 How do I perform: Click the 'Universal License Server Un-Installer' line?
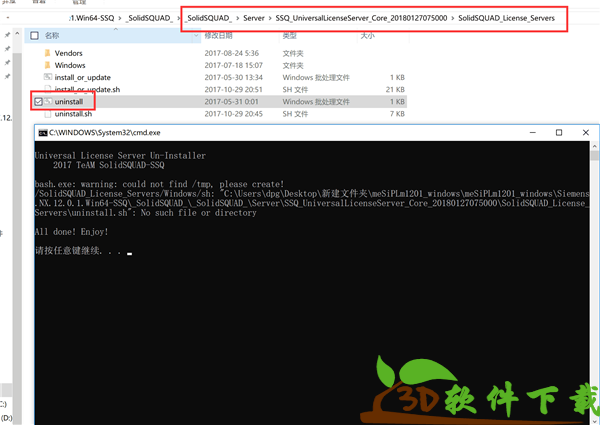pyautogui.click(x=120, y=156)
